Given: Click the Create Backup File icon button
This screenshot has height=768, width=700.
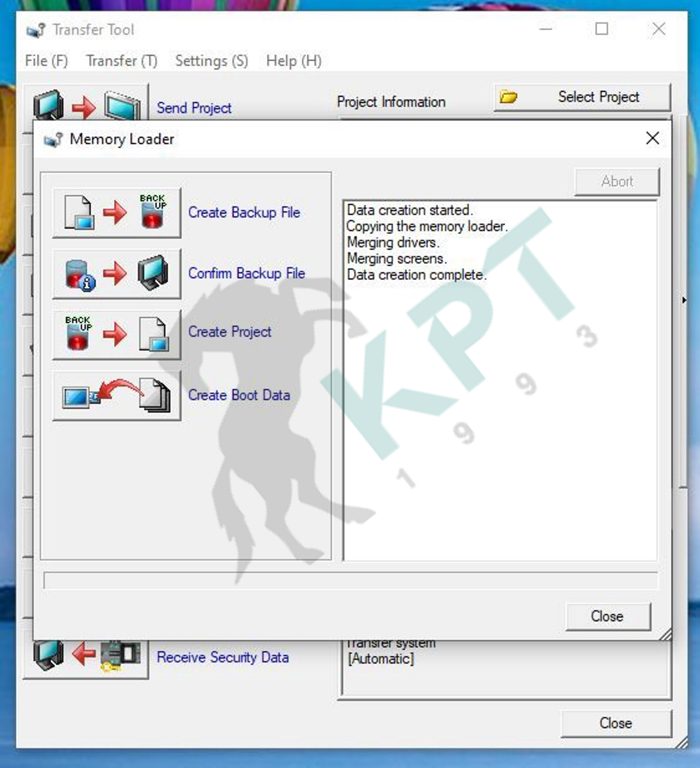Looking at the screenshot, I should [116, 213].
